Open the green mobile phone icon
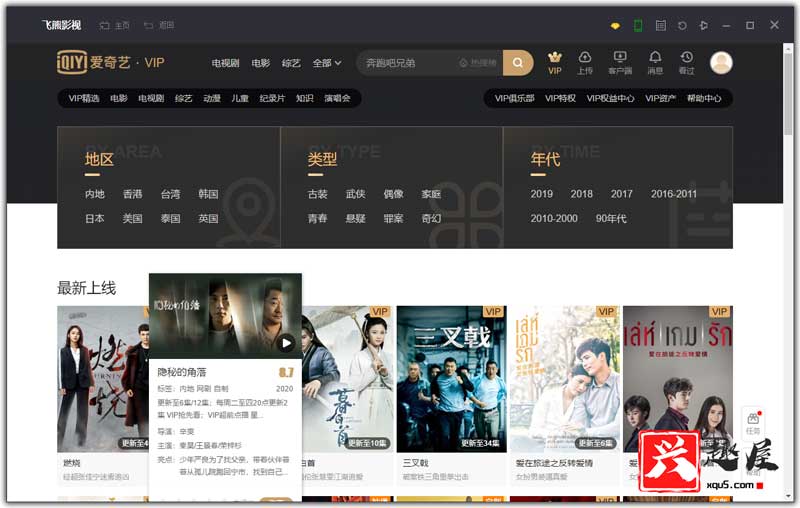This screenshot has width=800, height=508. tap(638, 26)
